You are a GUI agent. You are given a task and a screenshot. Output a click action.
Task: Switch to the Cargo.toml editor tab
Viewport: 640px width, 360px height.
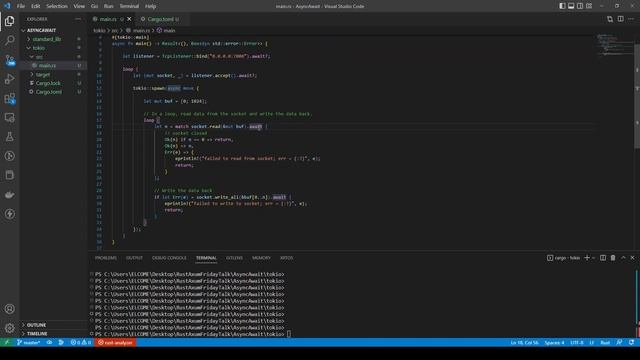click(160, 19)
